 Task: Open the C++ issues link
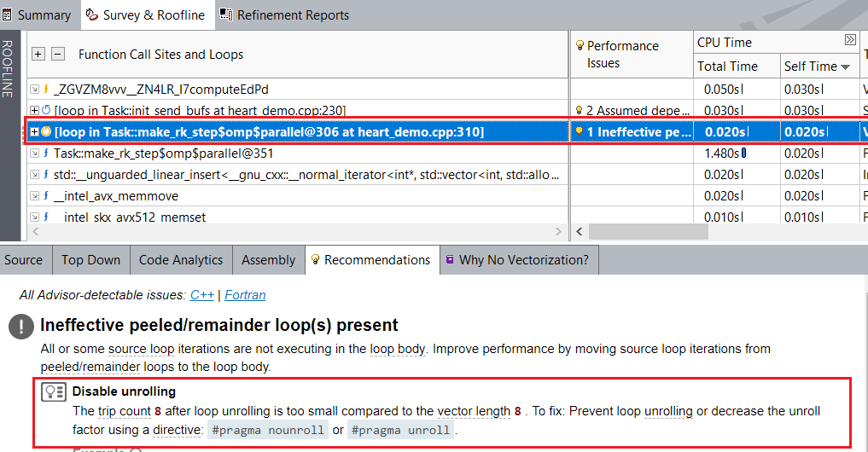coord(202,295)
